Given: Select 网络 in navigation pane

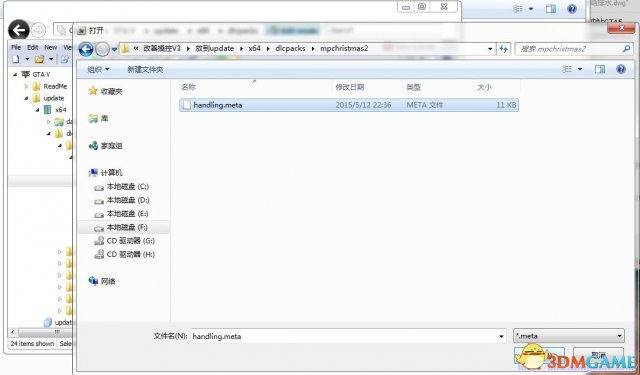Looking at the screenshot, I should [x=102, y=281].
